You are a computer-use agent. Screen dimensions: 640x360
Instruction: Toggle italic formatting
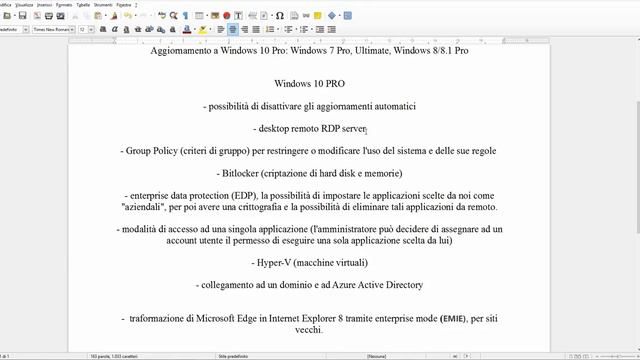(115, 29)
